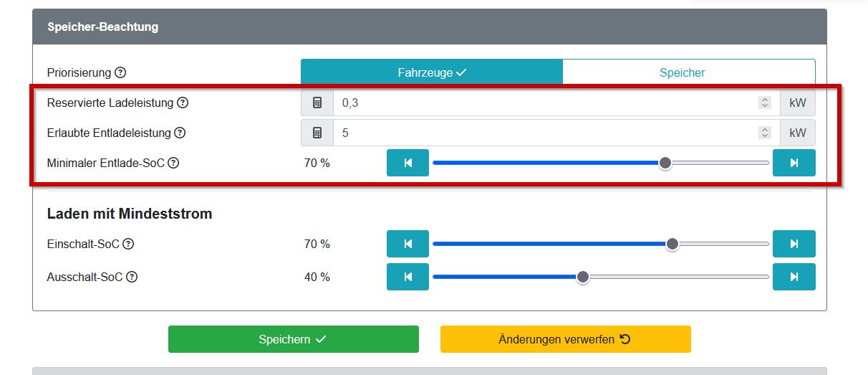Click help icon next to Priorisierung
Screen dimensions: 868x375
tap(120, 72)
